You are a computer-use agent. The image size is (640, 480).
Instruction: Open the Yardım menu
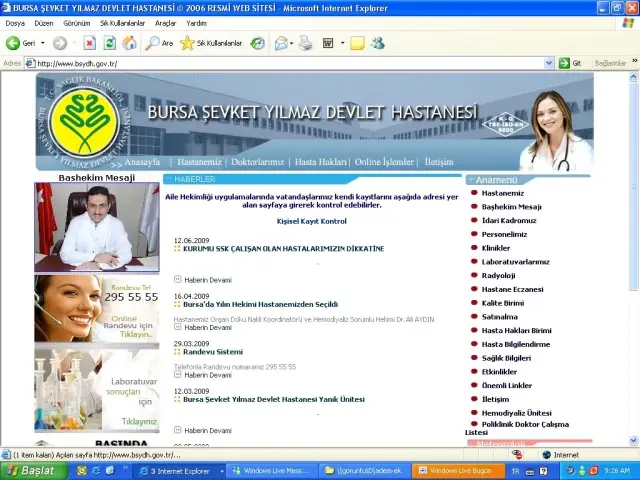coord(196,23)
